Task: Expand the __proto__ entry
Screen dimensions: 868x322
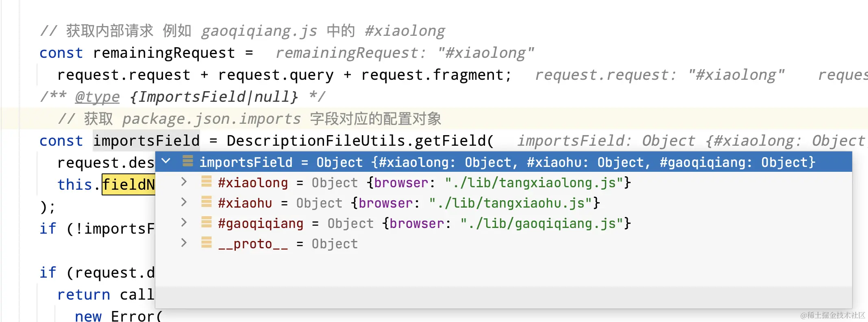Action: (184, 243)
